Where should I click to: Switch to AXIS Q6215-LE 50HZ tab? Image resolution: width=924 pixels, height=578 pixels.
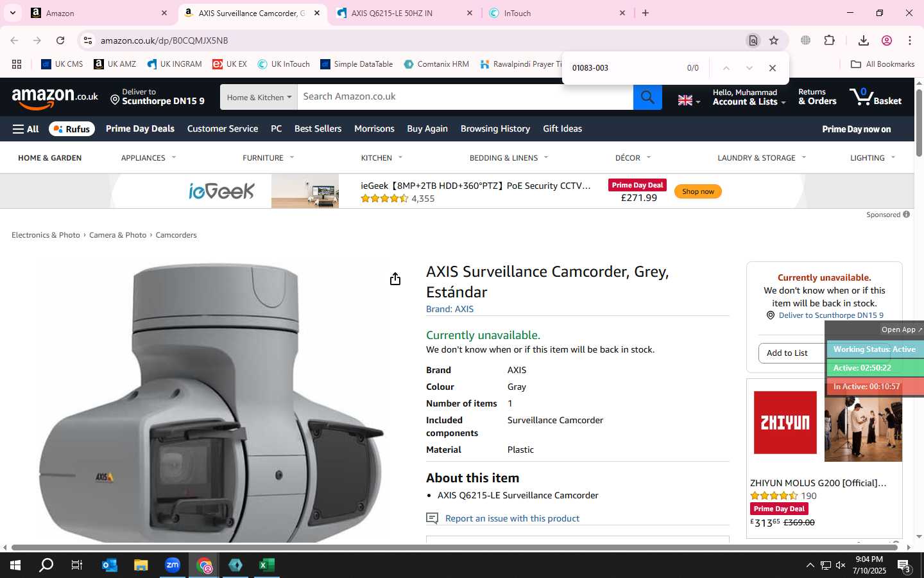[x=404, y=13]
